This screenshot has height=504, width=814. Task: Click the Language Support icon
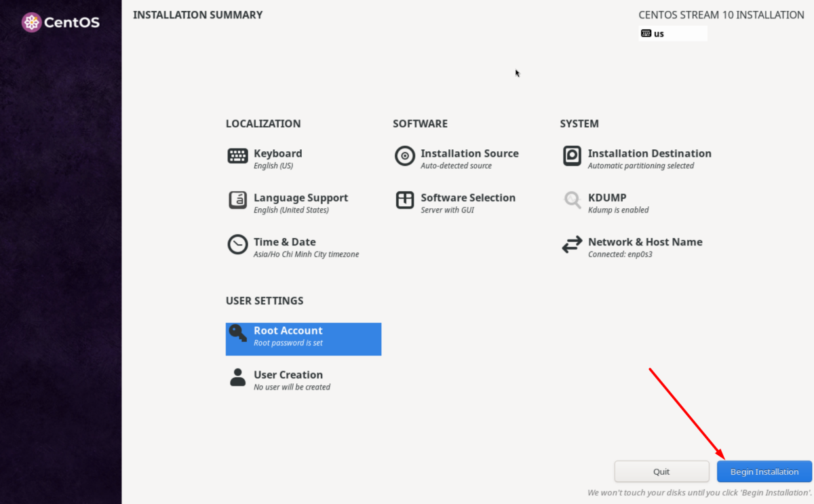237,200
